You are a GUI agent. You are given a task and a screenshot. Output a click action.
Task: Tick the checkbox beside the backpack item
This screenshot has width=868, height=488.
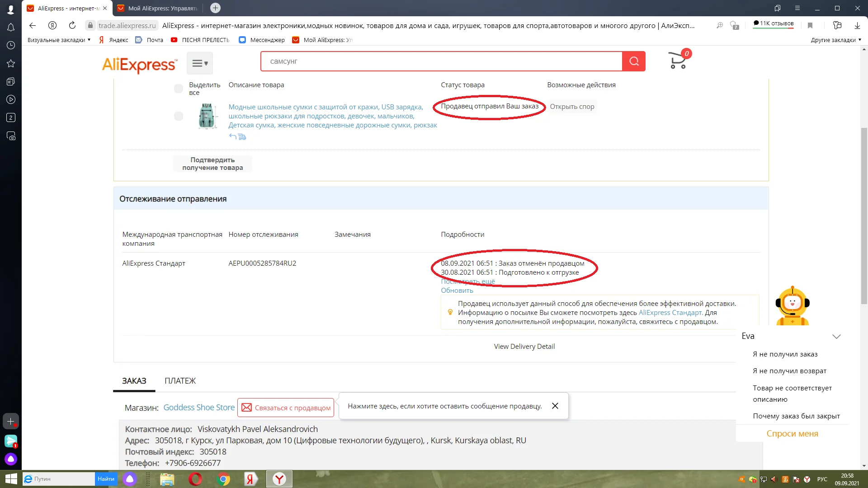click(179, 116)
